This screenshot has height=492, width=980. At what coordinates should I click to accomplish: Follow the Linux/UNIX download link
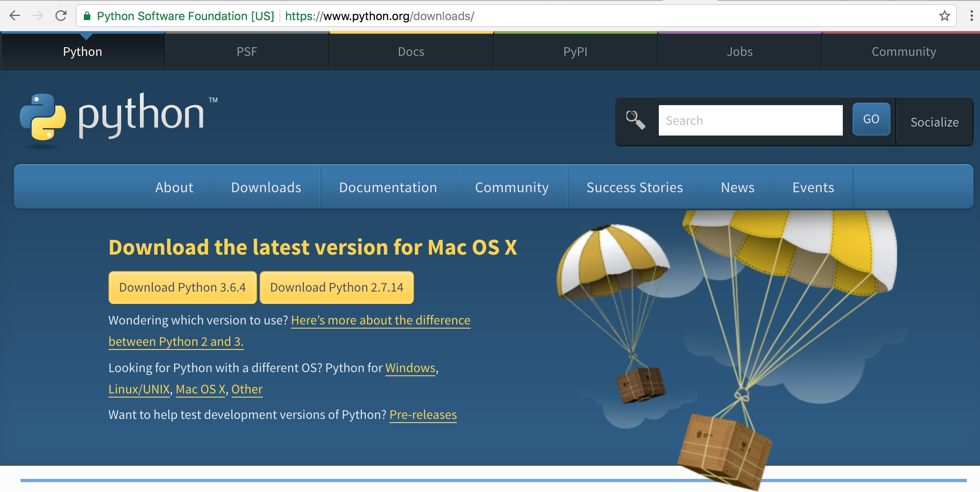coord(139,389)
